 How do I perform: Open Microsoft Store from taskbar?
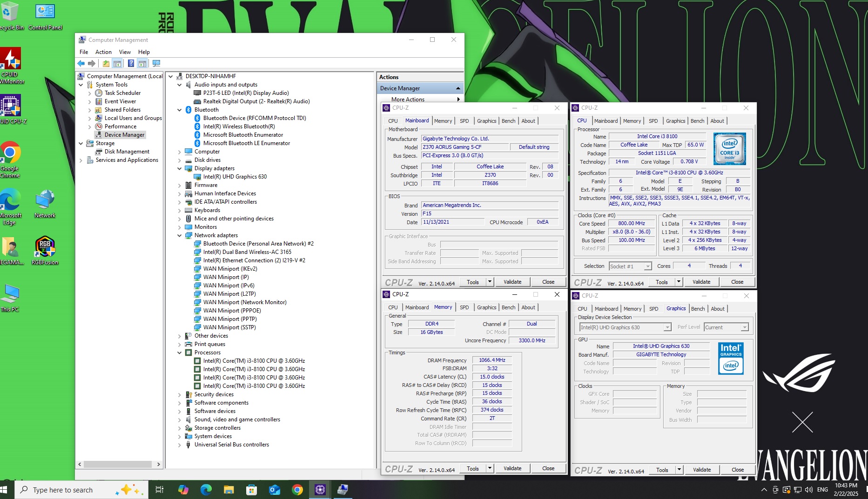251,490
